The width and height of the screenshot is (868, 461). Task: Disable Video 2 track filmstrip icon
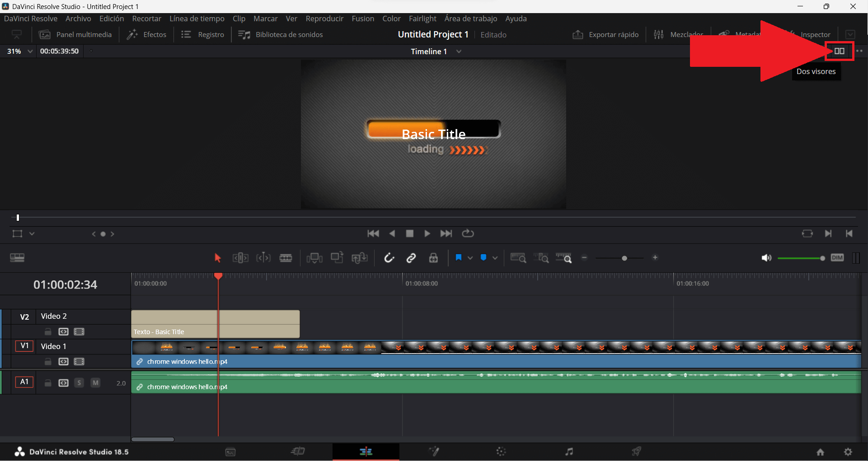(x=79, y=332)
